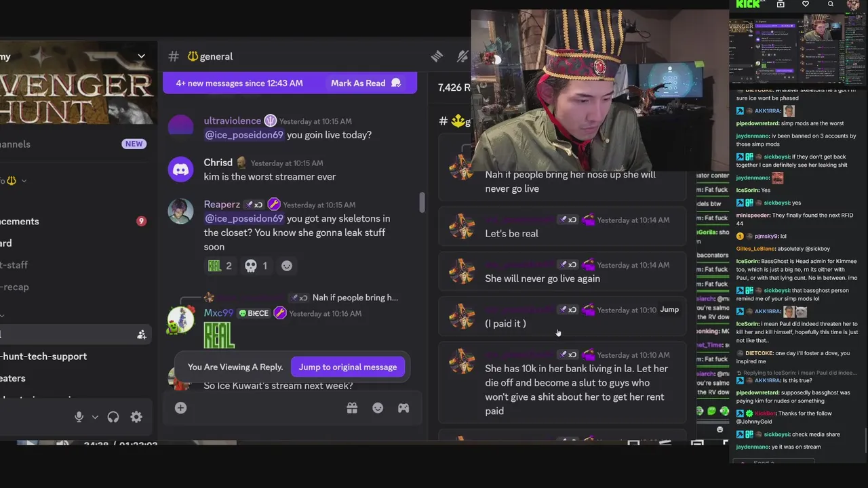Screen dimensions: 868x488
Task: Open the game controller apps icon
Action: click(x=403, y=408)
